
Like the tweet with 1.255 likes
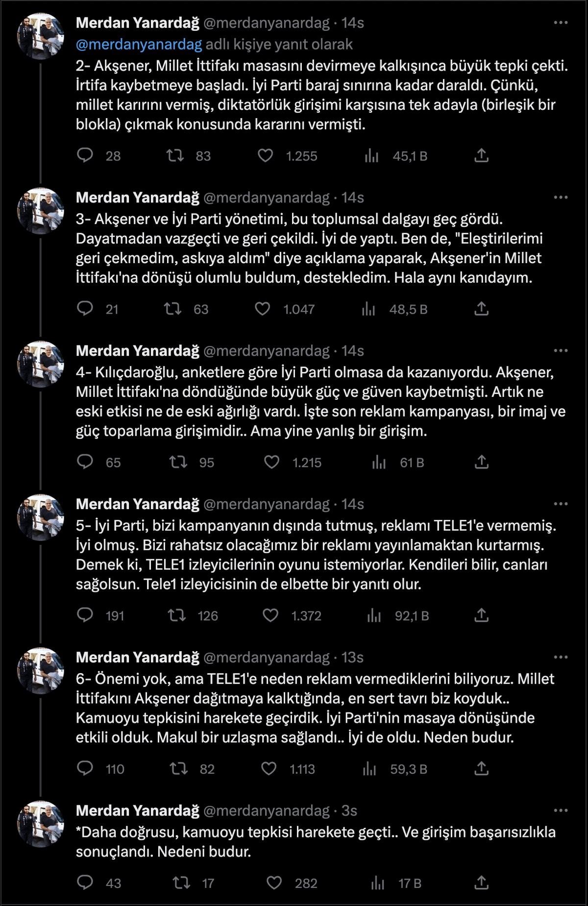click(265, 156)
